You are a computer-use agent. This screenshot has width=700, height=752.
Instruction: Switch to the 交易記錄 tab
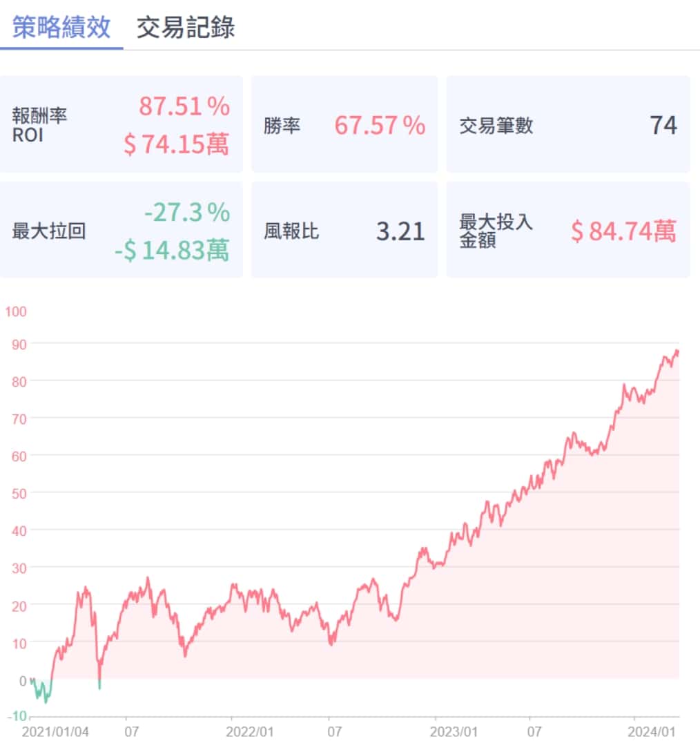pyautogui.click(x=186, y=28)
